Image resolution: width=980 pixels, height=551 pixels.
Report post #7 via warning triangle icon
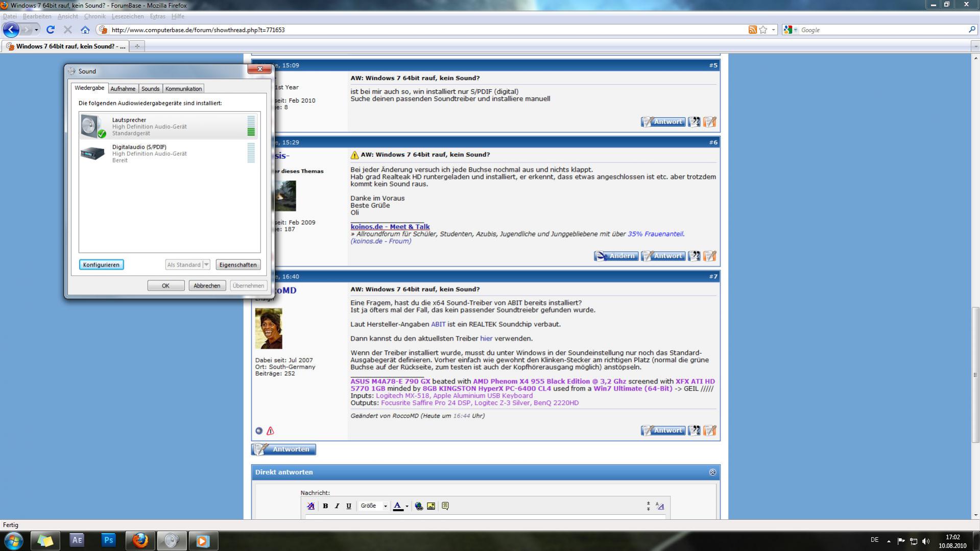270,431
